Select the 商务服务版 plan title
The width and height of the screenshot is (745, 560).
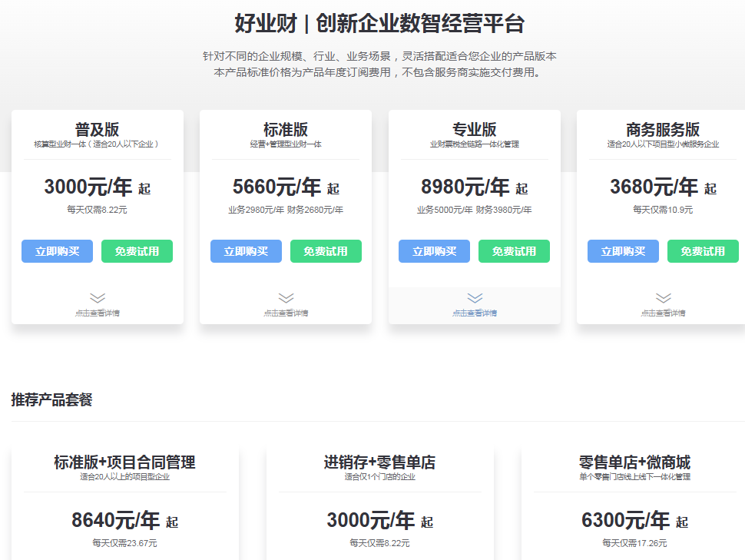663,129
